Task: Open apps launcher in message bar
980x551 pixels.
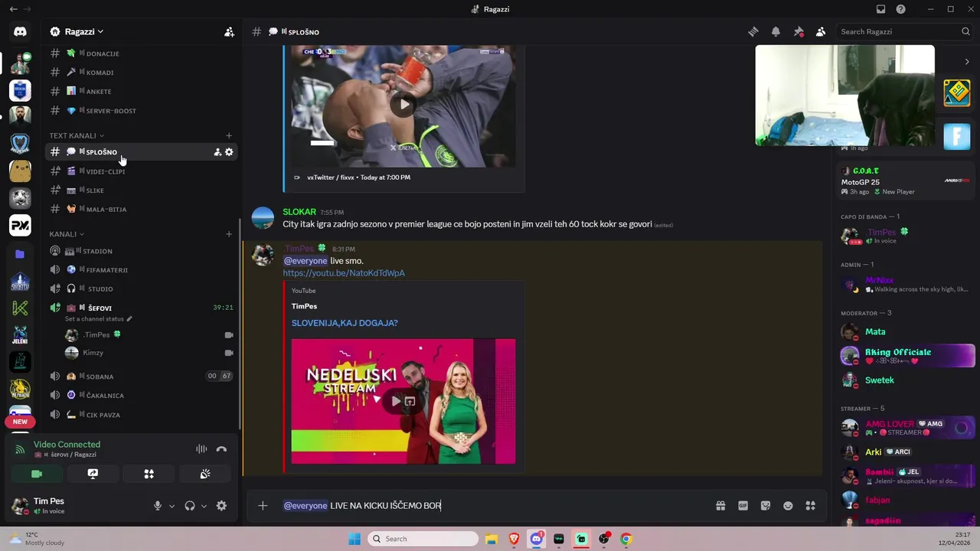Action: point(811,506)
